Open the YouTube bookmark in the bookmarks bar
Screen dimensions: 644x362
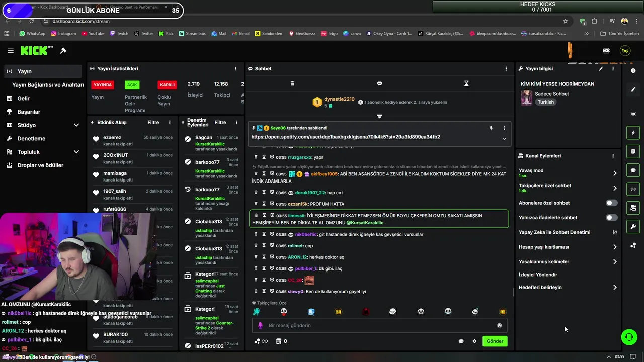point(92,34)
